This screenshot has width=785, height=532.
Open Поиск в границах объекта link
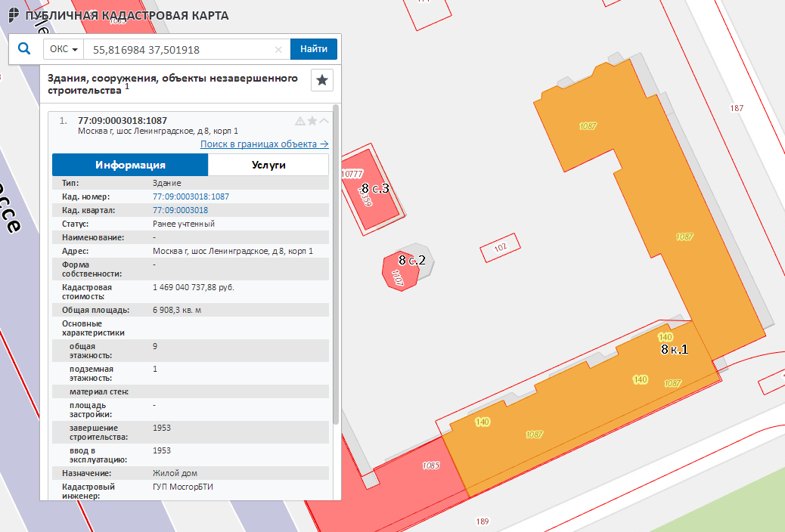(265, 144)
